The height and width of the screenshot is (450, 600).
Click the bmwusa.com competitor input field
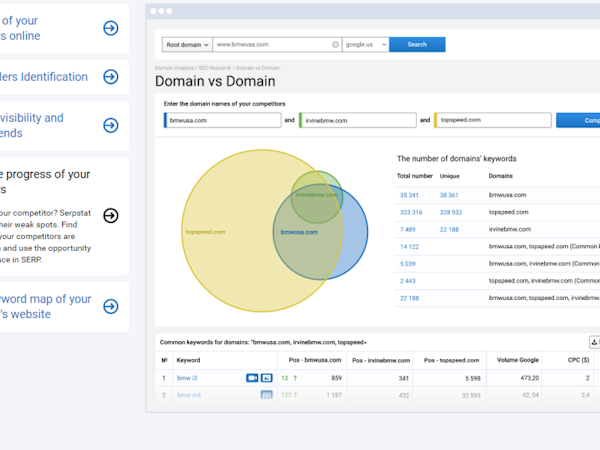click(x=222, y=120)
